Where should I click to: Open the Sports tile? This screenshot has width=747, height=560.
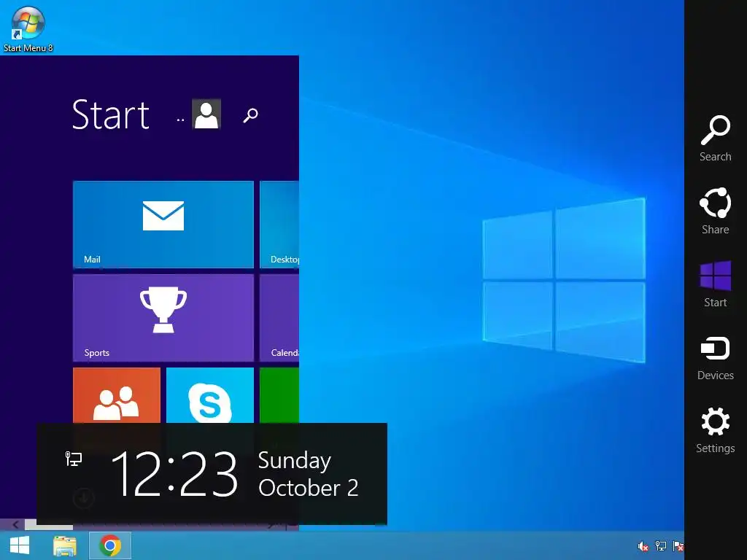tap(163, 318)
